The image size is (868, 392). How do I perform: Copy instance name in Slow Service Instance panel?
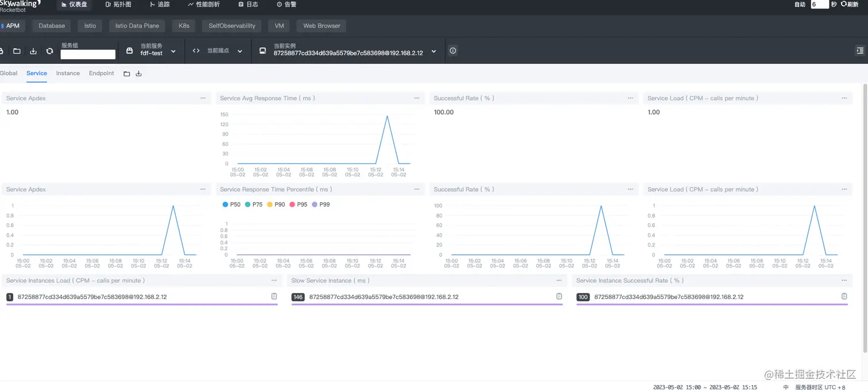tap(559, 296)
